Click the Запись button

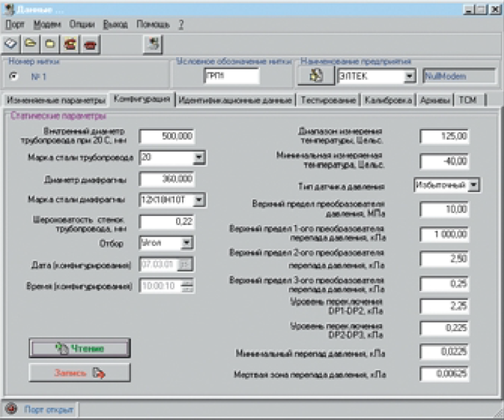[x=80, y=373]
